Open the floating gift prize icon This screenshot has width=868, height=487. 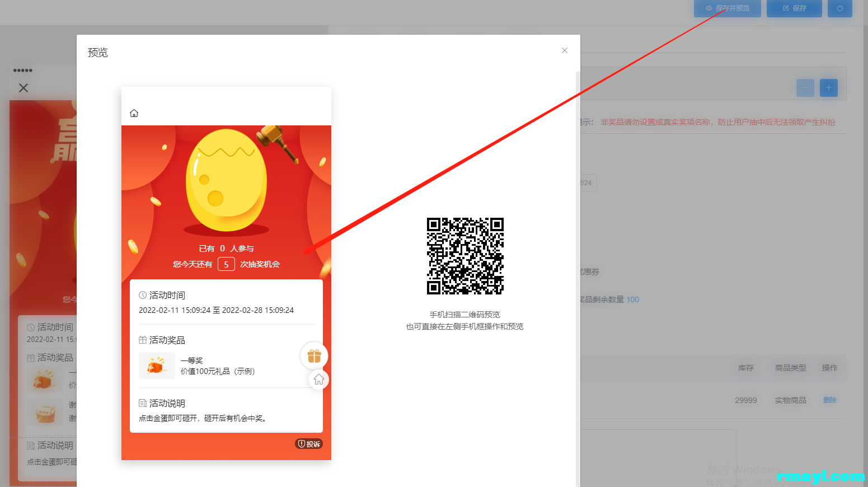point(314,355)
